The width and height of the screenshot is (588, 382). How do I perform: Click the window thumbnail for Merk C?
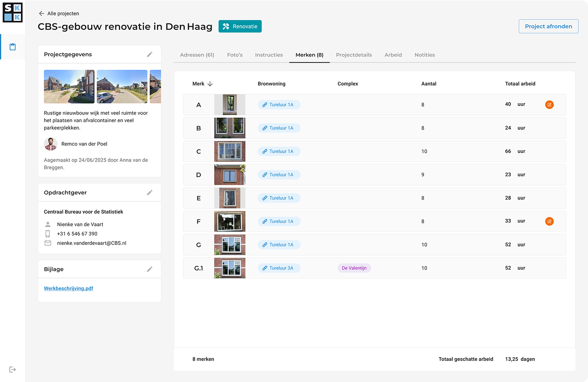click(x=230, y=151)
